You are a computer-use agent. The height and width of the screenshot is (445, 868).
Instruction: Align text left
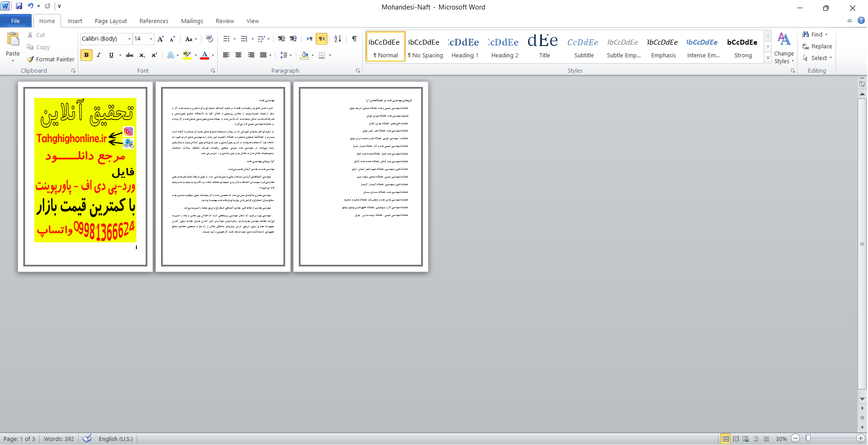click(x=226, y=55)
